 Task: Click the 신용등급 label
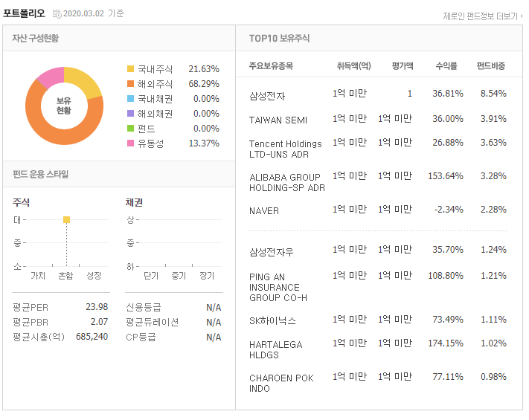point(144,307)
